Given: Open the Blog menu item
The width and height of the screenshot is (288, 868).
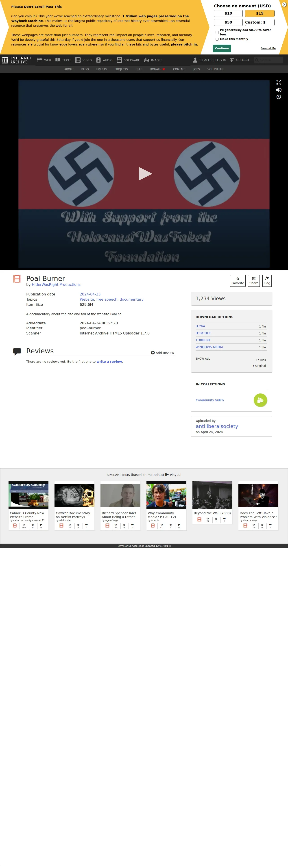Looking at the screenshot, I should [x=85, y=69].
